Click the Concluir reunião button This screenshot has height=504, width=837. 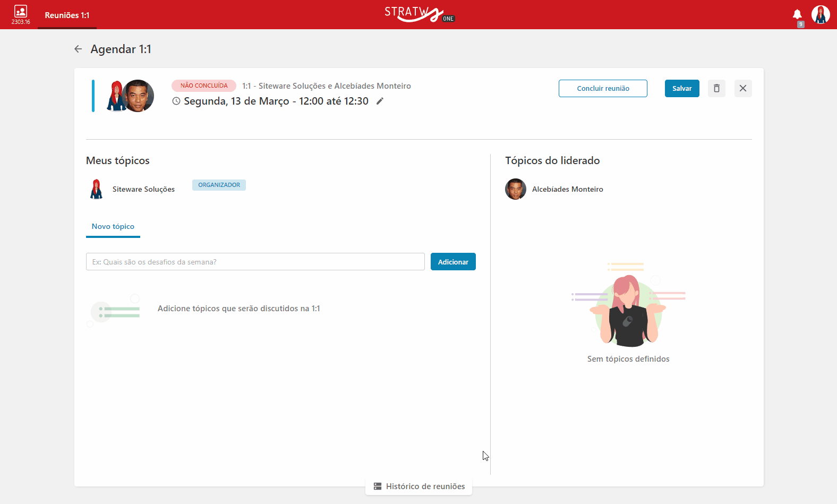(603, 89)
